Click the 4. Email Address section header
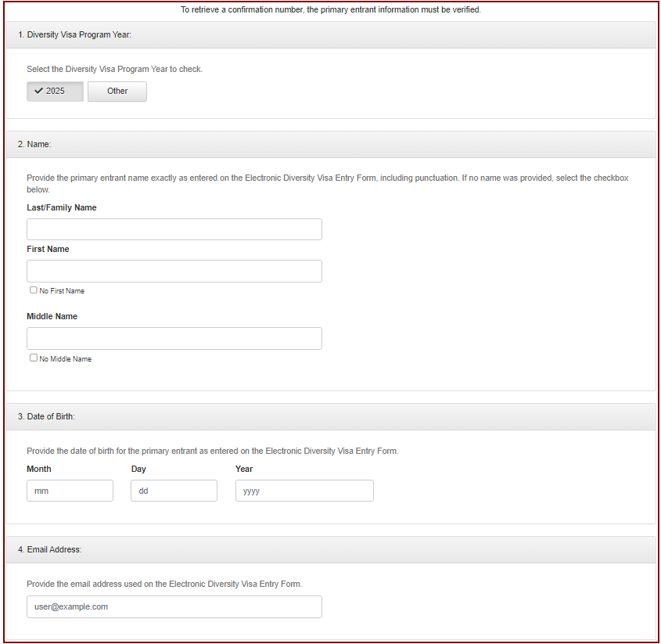The image size is (661, 644). coord(331,549)
